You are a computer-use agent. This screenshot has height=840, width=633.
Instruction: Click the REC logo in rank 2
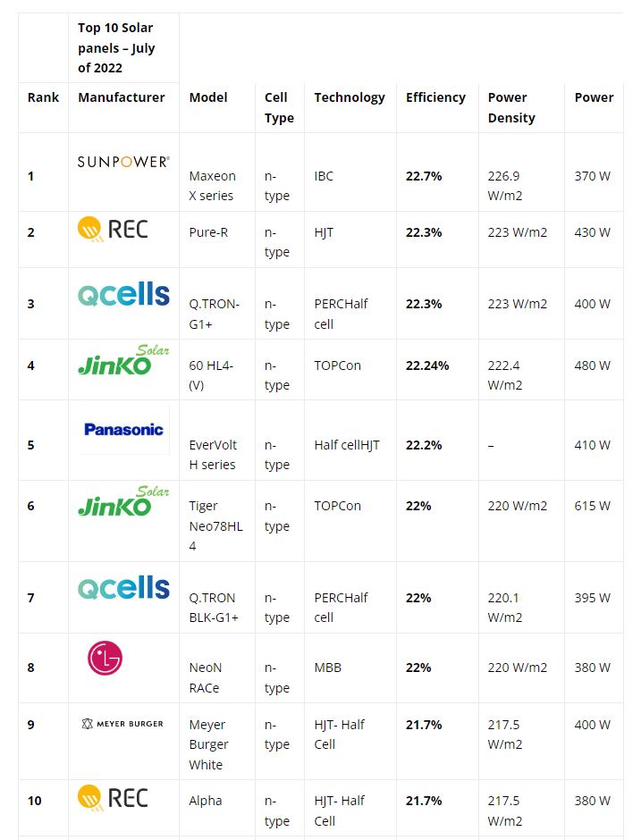(113, 230)
